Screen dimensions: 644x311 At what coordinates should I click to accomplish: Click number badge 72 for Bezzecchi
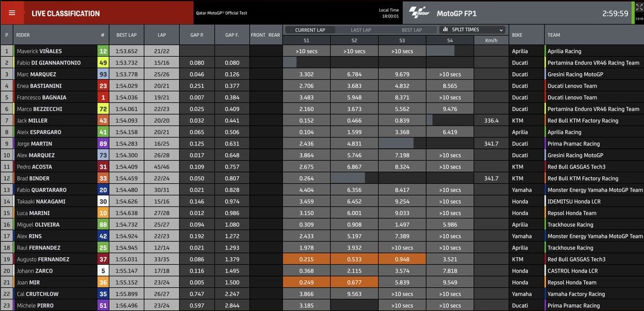click(x=102, y=109)
